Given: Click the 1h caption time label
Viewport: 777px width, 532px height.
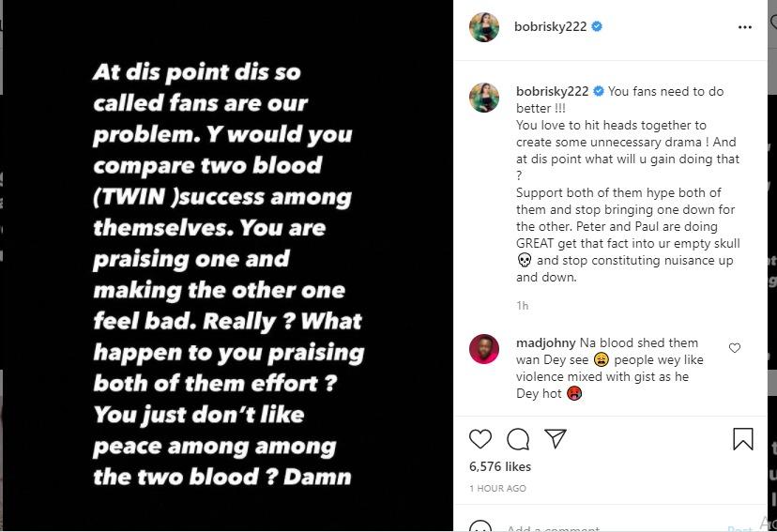Looking at the screenshot, I should tap(522, 306).
